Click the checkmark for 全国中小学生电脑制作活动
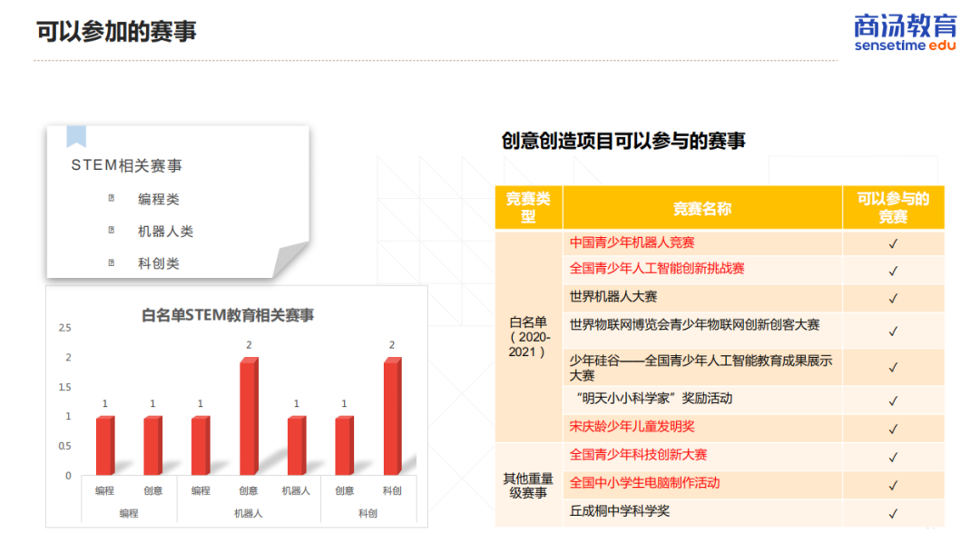 tap(893, 485)
